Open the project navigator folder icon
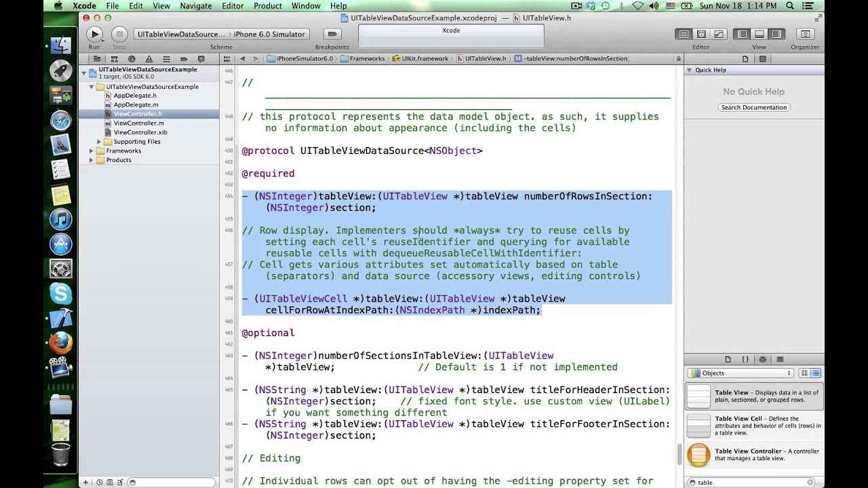 pyautogui.click(x=97, y=59)
